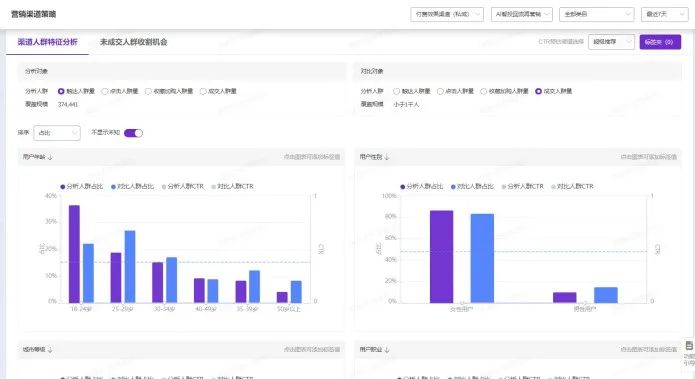Select 收藏加购人群量 radio under 对比对象

[x=484, y=91]
